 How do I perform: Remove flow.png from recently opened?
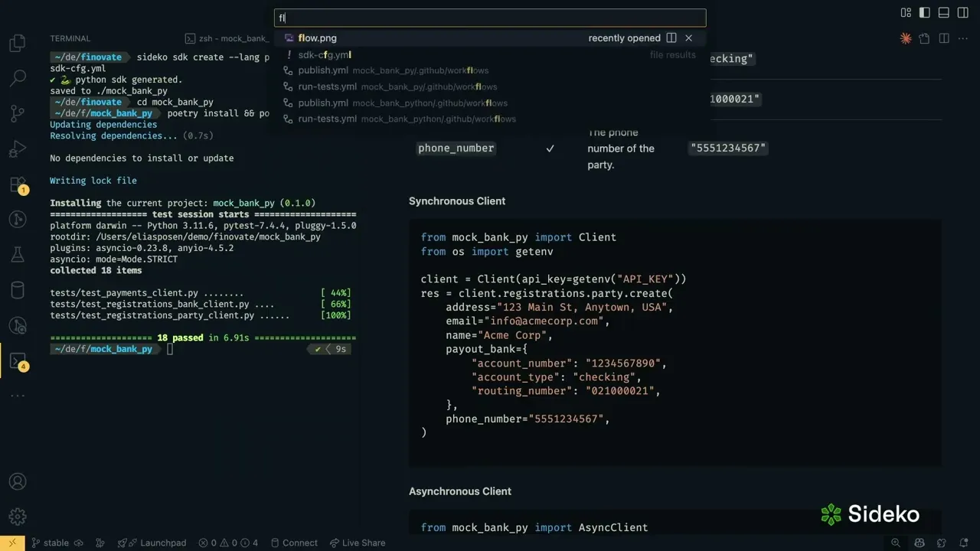[688, 37]
